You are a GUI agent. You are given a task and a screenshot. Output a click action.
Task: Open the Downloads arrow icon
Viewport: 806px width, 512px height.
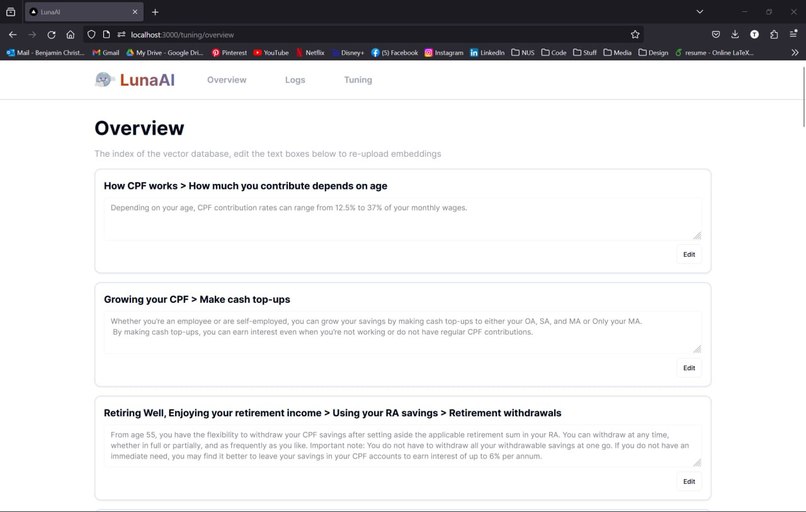tap(735, 34)
